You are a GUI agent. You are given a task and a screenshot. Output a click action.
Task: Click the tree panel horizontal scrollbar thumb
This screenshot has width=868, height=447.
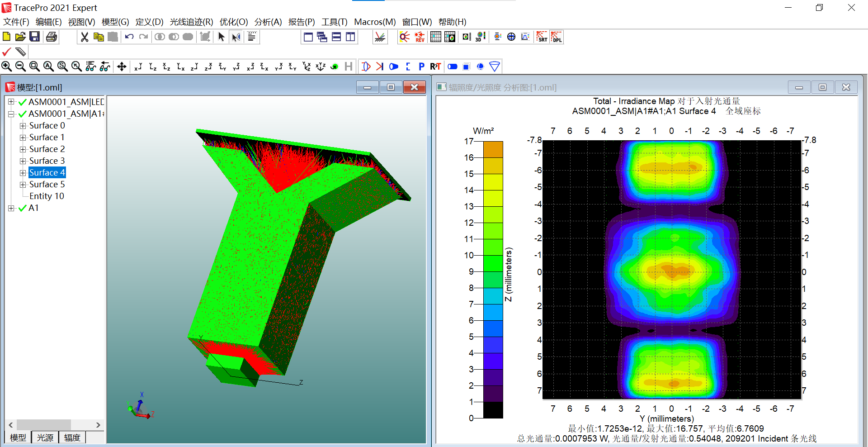44,425
